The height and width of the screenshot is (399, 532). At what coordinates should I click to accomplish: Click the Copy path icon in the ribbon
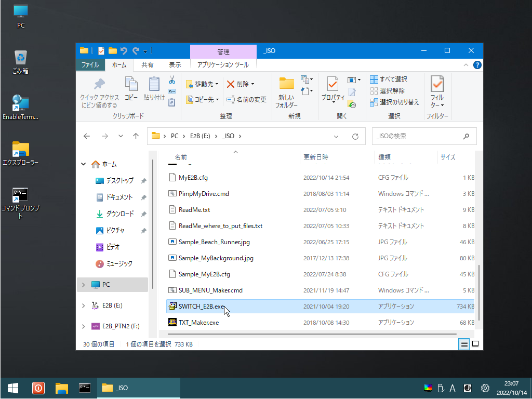pyautogui.click(x=172, y=91)
